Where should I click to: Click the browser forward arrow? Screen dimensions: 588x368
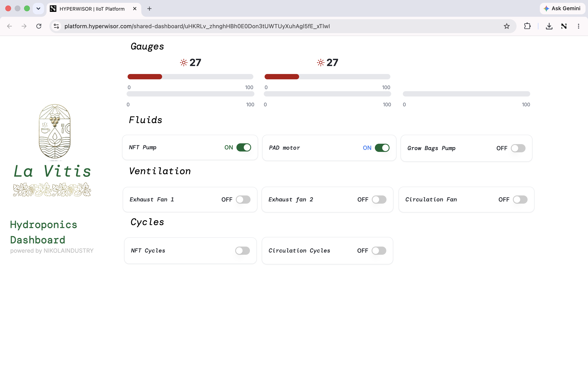(x=24, y=26)
